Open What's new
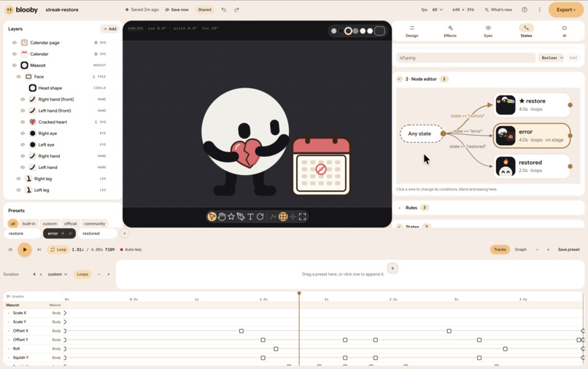The image size is (588, 369). point(498,9)
